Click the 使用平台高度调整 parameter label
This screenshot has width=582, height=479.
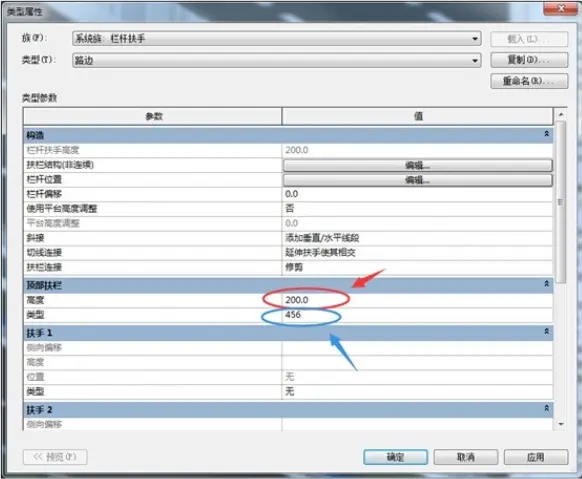point(62,209)
